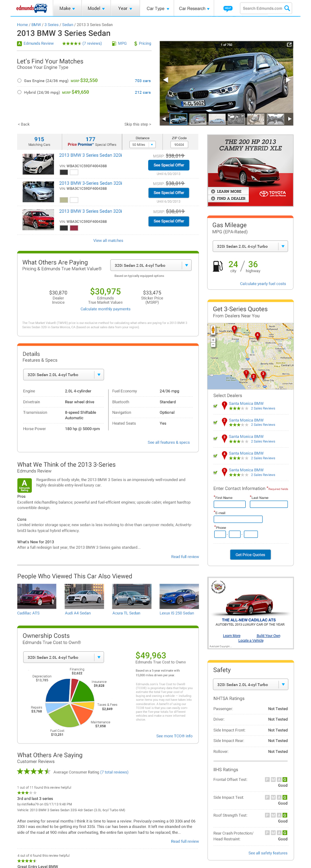Expand the photo gallery fullscreen icon
Viewport: 311px width, 868px height.
point(289,45)
